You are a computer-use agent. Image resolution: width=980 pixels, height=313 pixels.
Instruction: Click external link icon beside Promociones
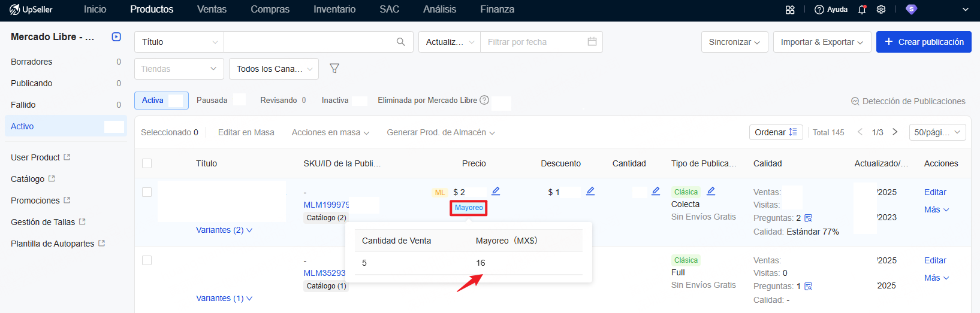coord(67,200)
